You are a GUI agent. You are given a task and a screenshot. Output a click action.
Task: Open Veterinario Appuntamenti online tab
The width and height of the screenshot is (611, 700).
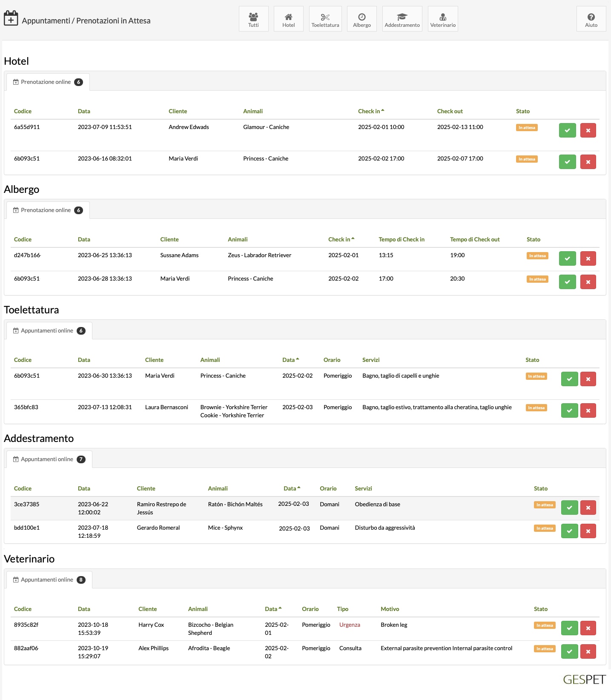coord(49,580)
